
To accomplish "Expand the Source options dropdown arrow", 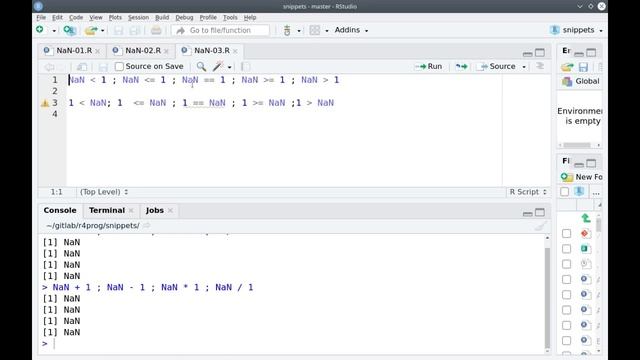I will pyautogui.click(x=524, y=67).
